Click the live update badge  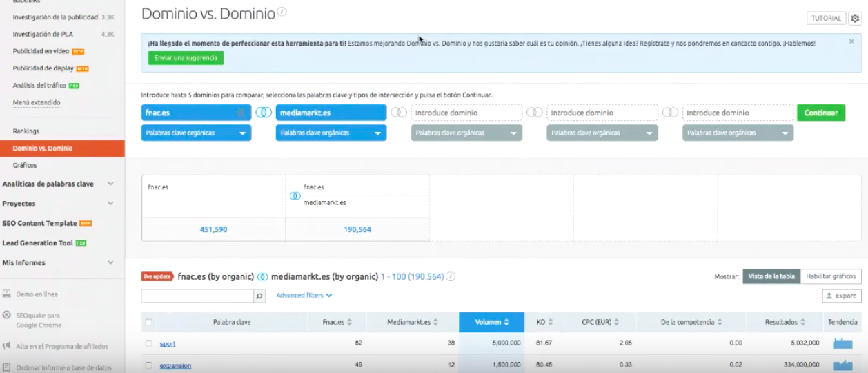coord(157,276)
